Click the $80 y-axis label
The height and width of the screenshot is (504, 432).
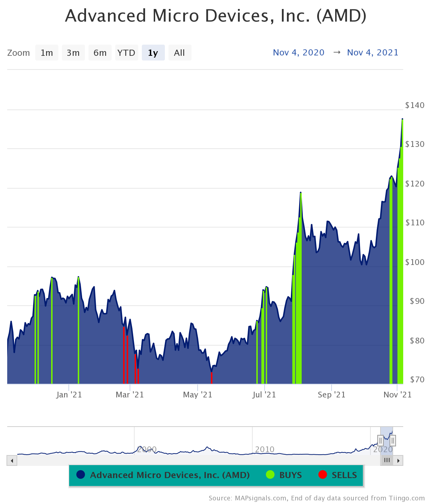point(417,341)
